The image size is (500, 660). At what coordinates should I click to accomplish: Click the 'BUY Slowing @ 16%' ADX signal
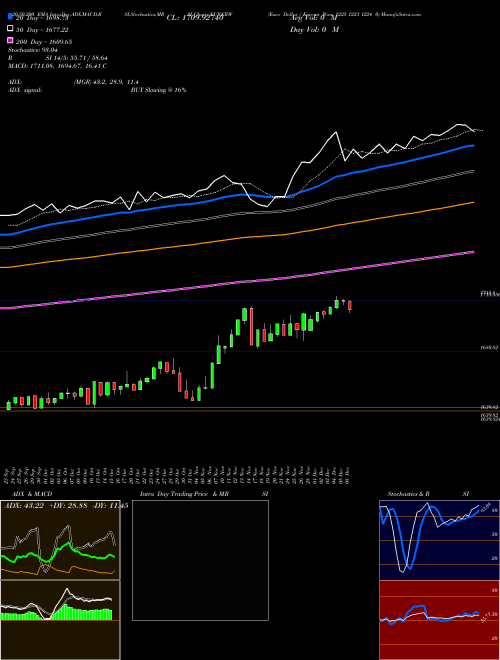click(158, 90)
